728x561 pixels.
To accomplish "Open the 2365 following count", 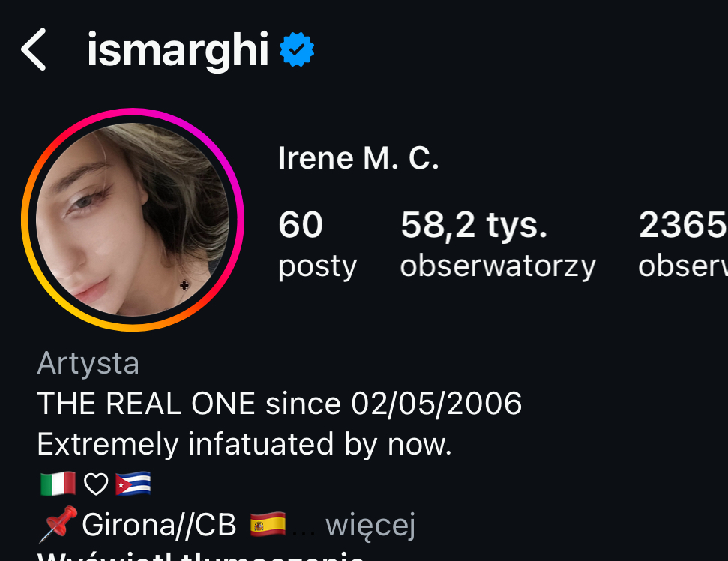I will (x=683, y=244).
